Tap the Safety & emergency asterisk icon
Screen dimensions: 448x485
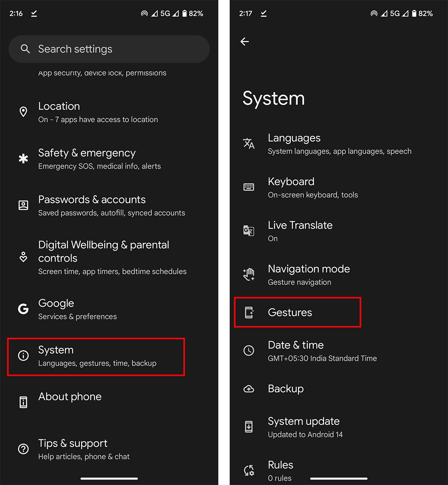[x=23, y=159]
